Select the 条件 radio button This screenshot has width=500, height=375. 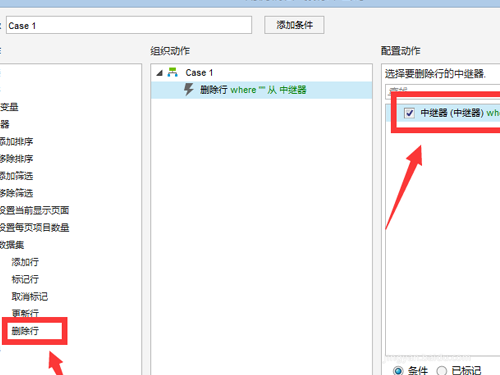click(x=398, y=370)
